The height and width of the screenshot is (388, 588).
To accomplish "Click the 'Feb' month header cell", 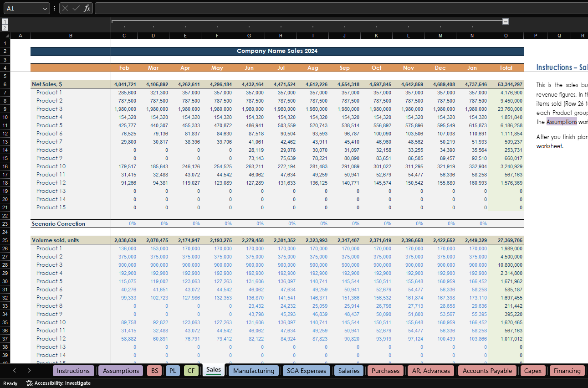I will pos(124,68).
